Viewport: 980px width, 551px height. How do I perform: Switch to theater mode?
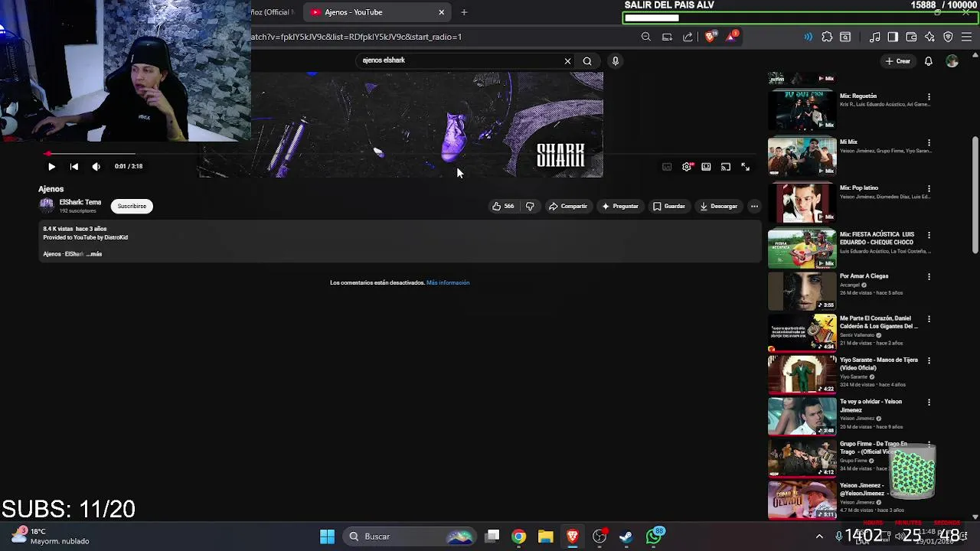706,166
